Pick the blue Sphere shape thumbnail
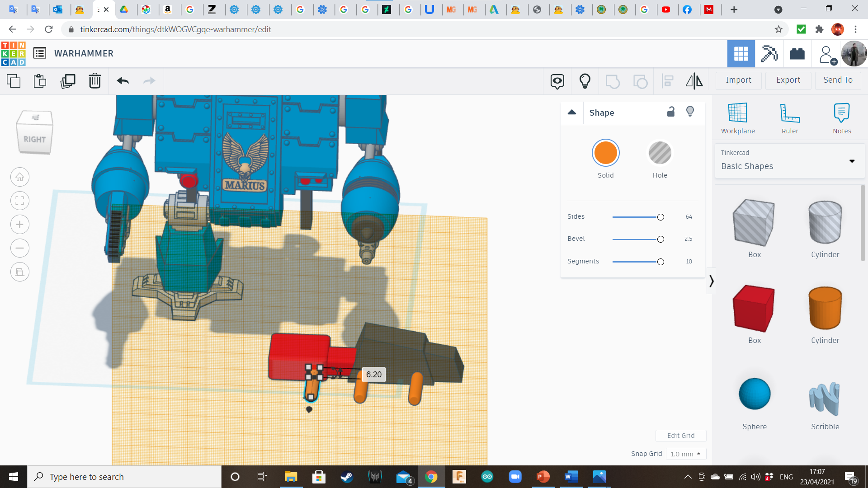868x488 pixels. coord(754,394)
